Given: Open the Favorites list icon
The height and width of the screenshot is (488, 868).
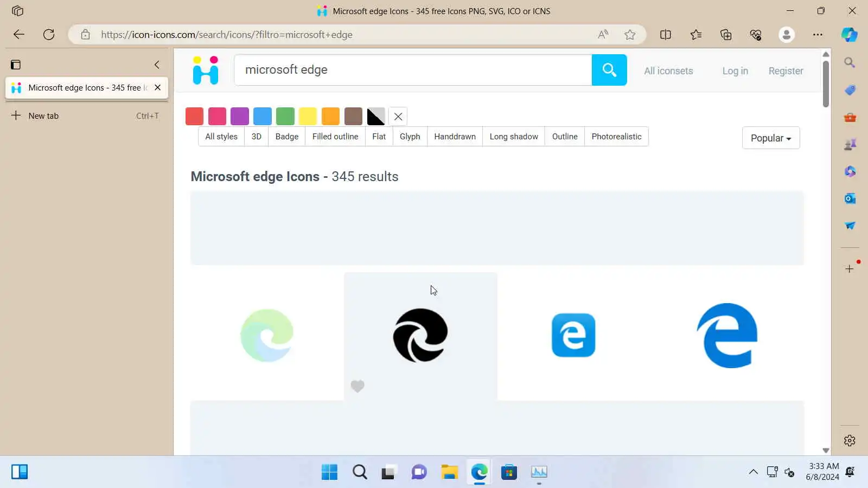Looking at the screenshot, I should coord(696,35).
